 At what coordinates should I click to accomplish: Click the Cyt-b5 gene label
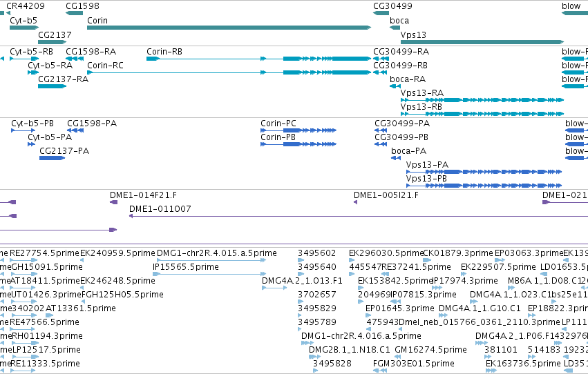(x=23, y=21)
